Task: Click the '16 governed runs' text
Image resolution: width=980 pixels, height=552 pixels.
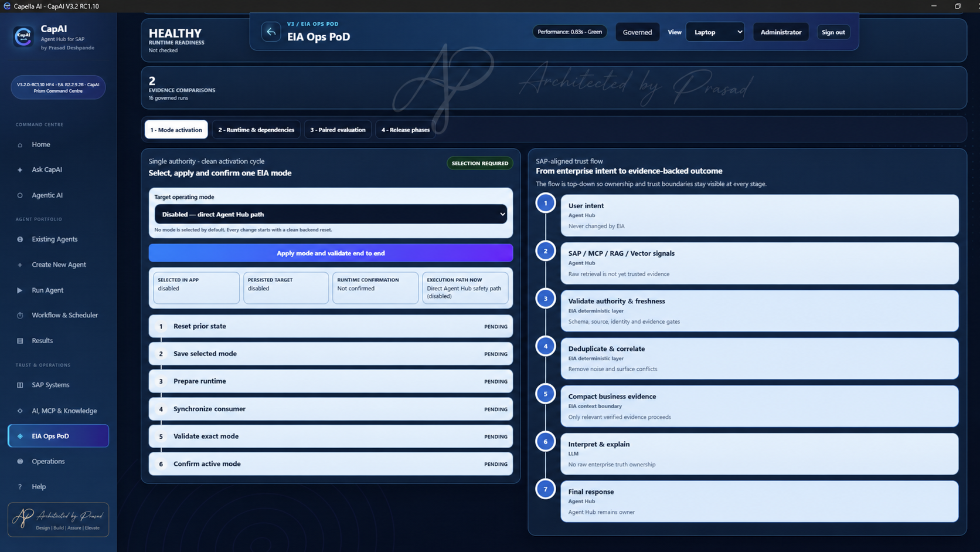Action: click(x=168, y=98)
